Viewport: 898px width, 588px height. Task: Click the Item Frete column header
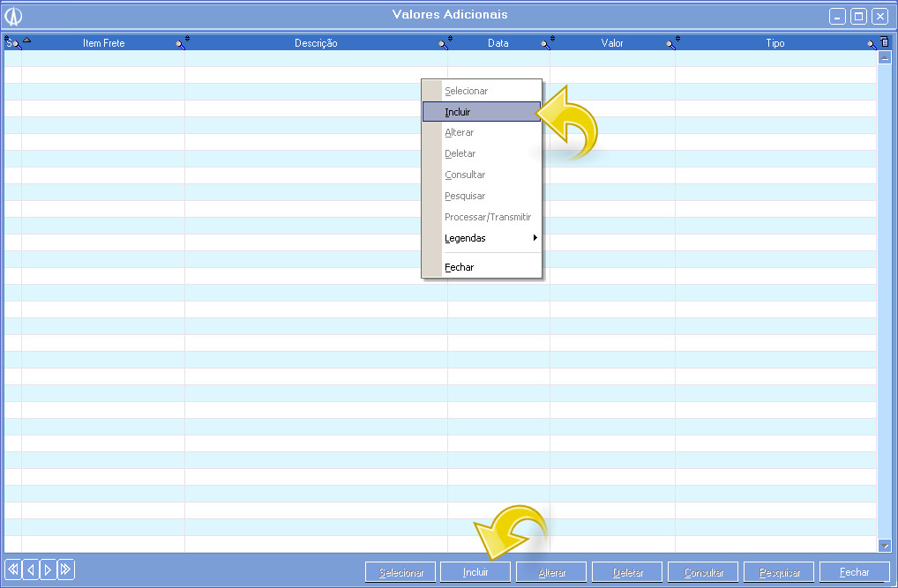coord(103,43)
